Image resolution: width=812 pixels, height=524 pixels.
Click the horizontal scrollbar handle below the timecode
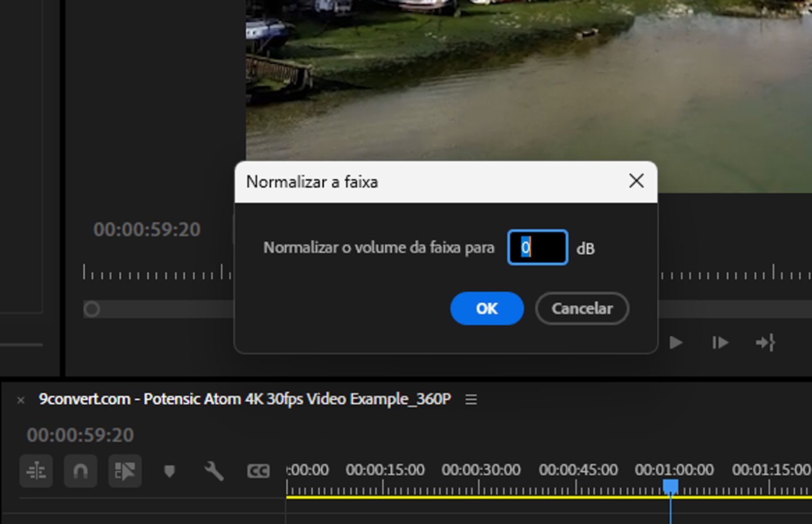tap(92, 307)
